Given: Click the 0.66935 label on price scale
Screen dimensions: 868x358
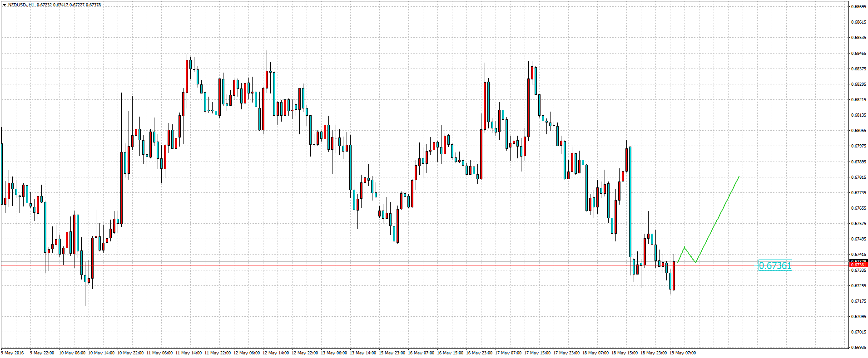Looking at the screenshot, I should click(x=858, y=348).
